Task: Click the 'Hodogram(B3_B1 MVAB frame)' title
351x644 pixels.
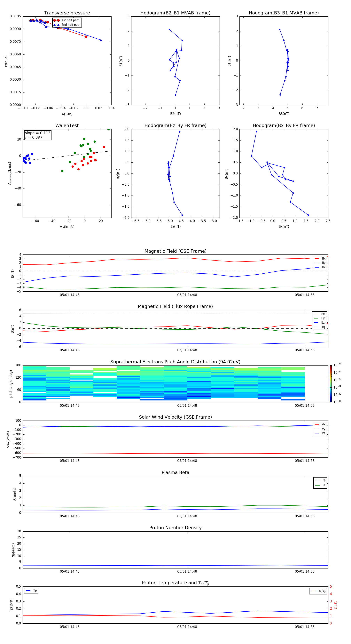Action: point(284,13)
